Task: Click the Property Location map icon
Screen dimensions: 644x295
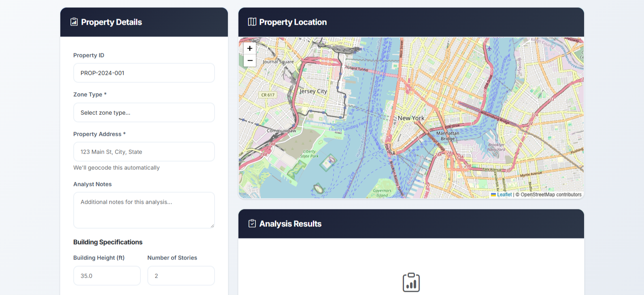Action: [252, 22]
